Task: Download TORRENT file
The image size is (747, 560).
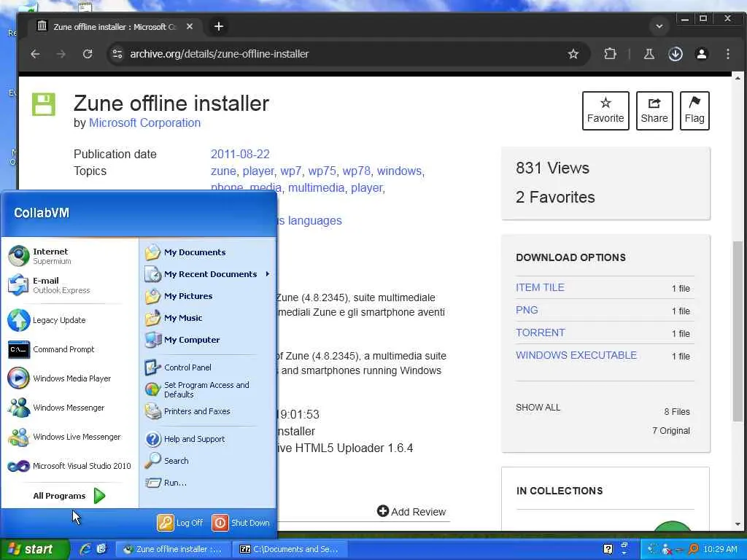Action: pos(541,332)
